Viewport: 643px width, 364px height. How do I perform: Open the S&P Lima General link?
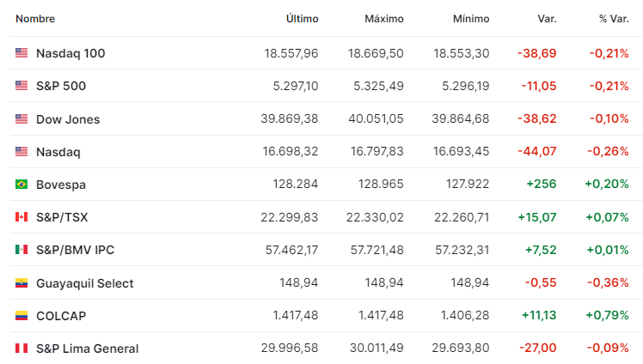(x=88, y=349)
